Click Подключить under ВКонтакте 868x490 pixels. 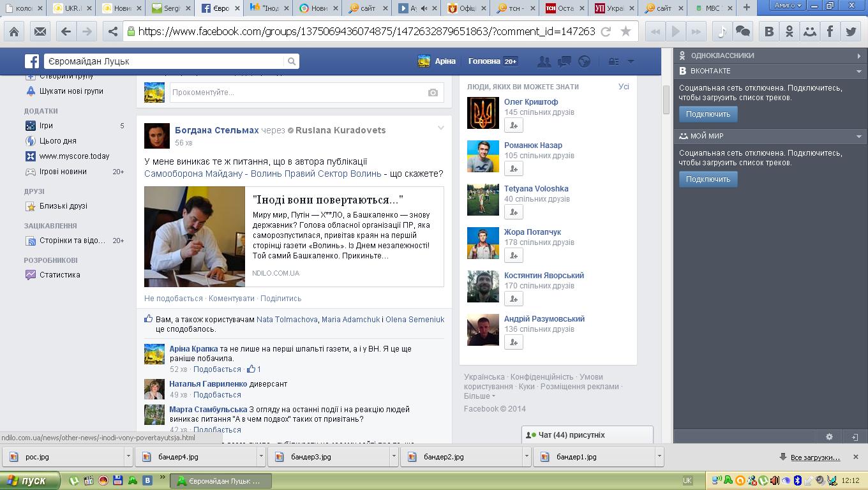click(708, 114)
